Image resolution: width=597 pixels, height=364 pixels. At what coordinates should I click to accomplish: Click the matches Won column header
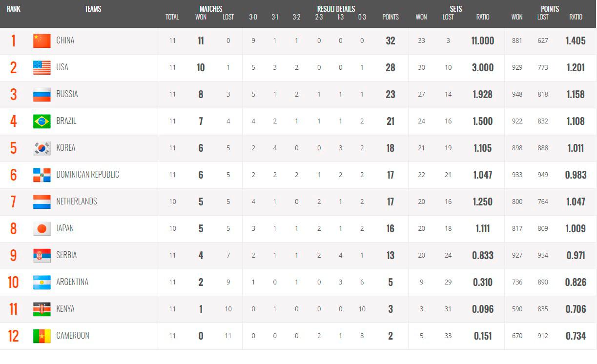[201, 17]
